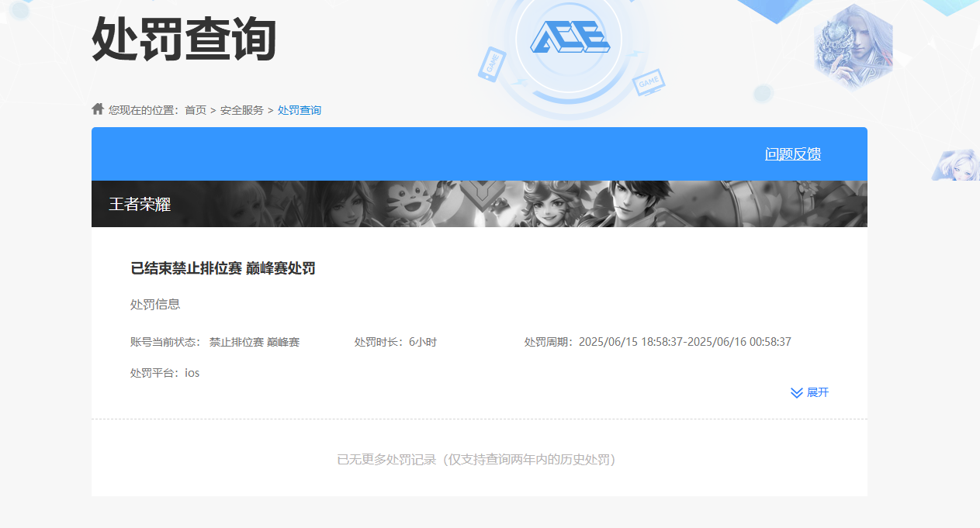The image size is (980, 528).
Task: Click the 处罚时长：6小时 text
Action: [396, 342]
